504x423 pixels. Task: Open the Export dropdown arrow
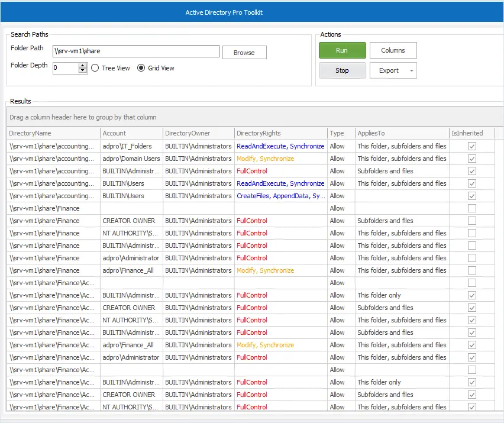pyautogui.click(x=412, y=70)
